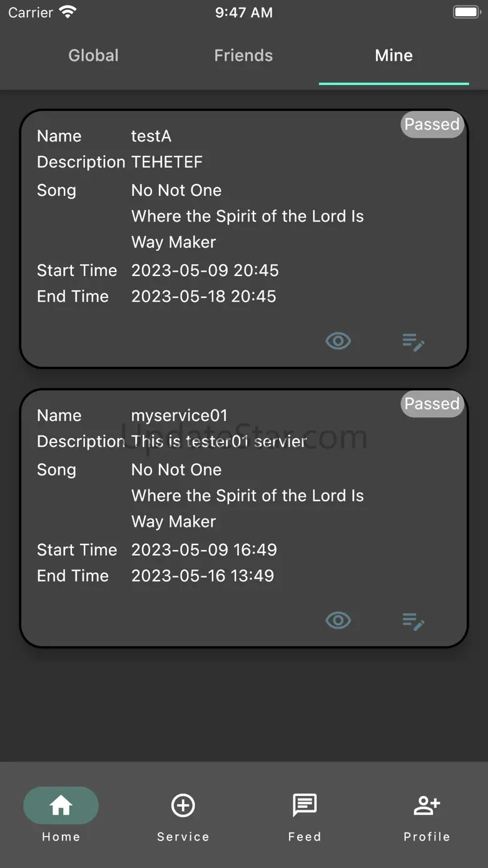Switch to the Friends tab

(243, 56)
